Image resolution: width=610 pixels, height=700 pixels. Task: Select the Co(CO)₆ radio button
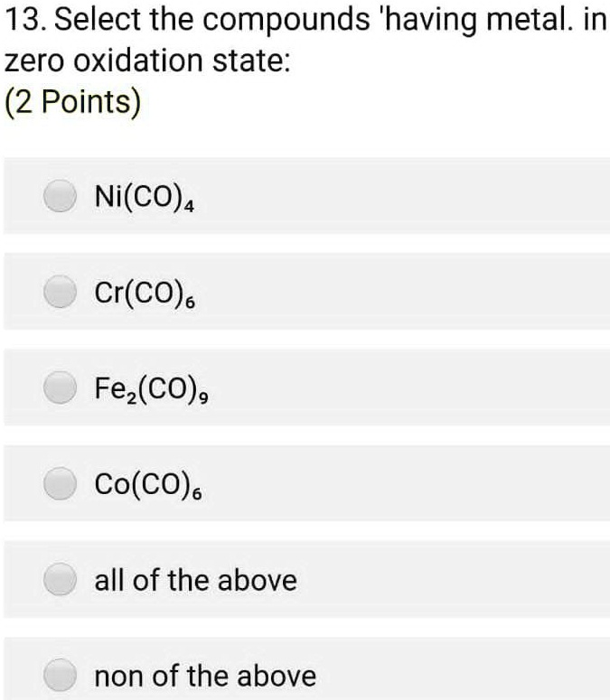[60, 483]
